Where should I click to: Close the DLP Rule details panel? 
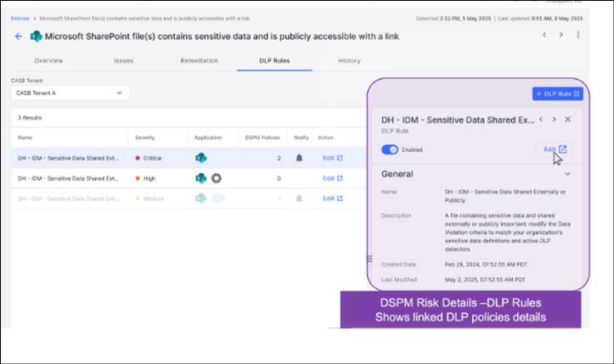click(x=568, y=120)
